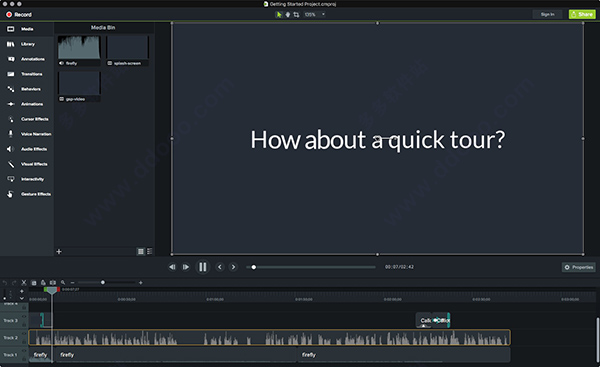Jump to previous marker with left chevron

click(x=220, y=267)
